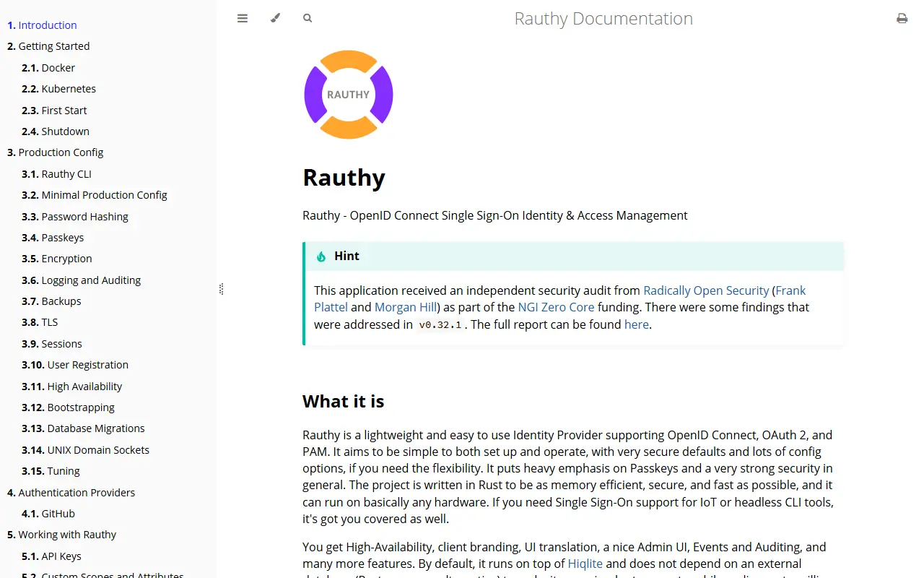Open the Introduction chapter
This screenshot has width=924, height=578.
(x=42, y=25)
